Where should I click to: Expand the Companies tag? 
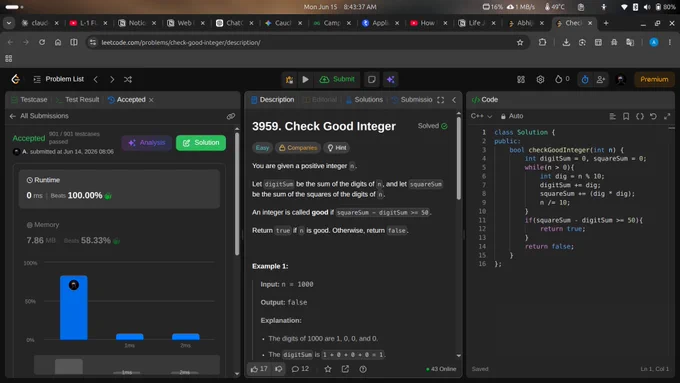pos(298,148)
